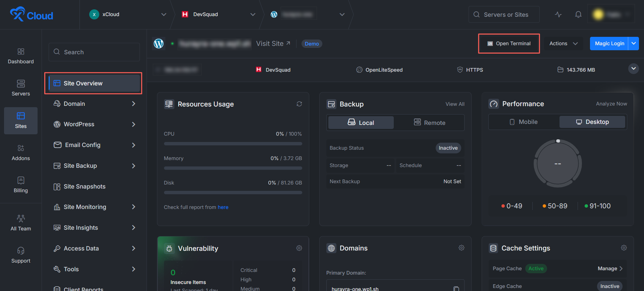Expand the Domain menu
Image resolution: width=644 pixels, height=291 pixels.
pos(94,104)
